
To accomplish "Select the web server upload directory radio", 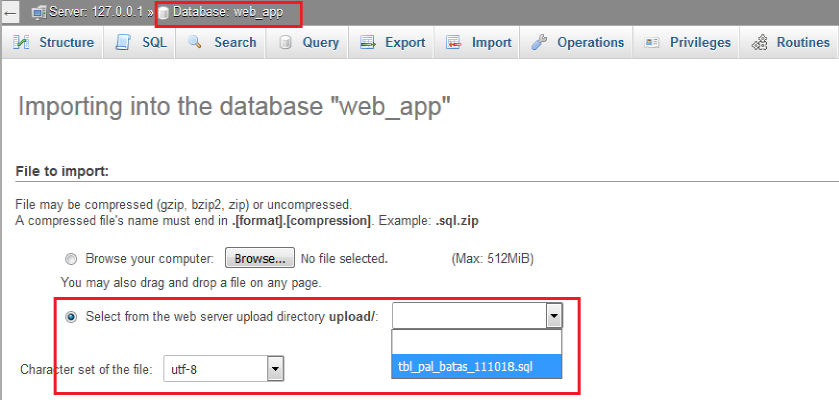I will (71, 317).
